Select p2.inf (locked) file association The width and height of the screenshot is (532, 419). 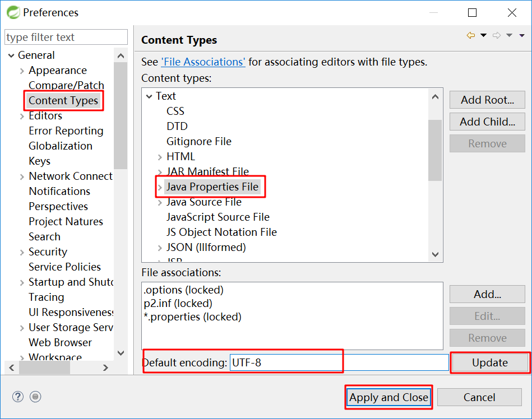(x=178, y=304)
